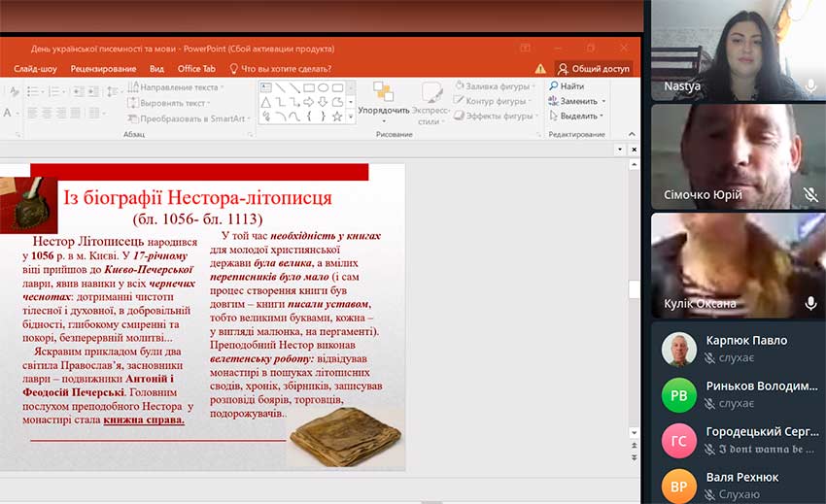
Task: Click Преобразовать в SmartArt icon
Action: tap(133, 118)
